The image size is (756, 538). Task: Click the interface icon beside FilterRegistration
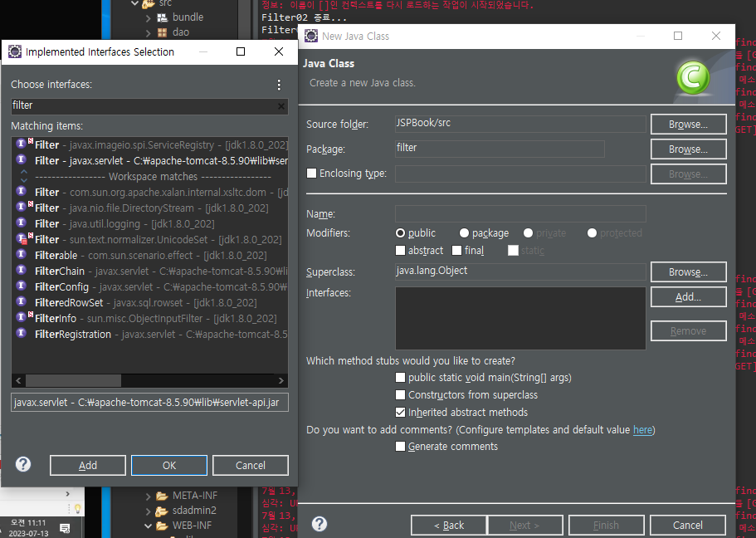tap(21, 333)
